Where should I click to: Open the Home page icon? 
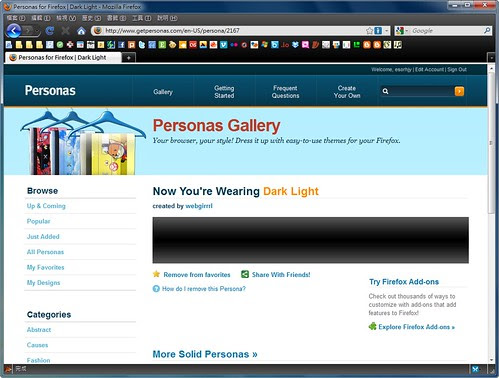coord(81,31)
